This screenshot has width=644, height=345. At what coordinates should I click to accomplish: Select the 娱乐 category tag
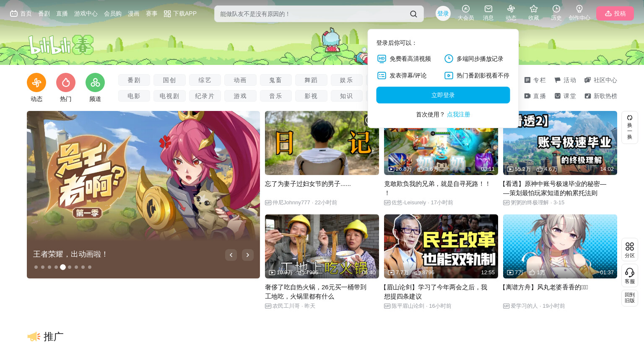347,80
